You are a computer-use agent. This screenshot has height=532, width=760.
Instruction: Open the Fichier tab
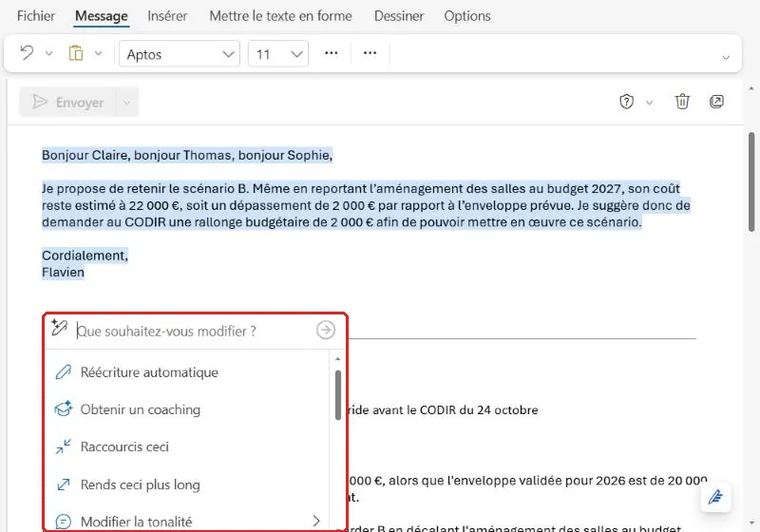36,16
